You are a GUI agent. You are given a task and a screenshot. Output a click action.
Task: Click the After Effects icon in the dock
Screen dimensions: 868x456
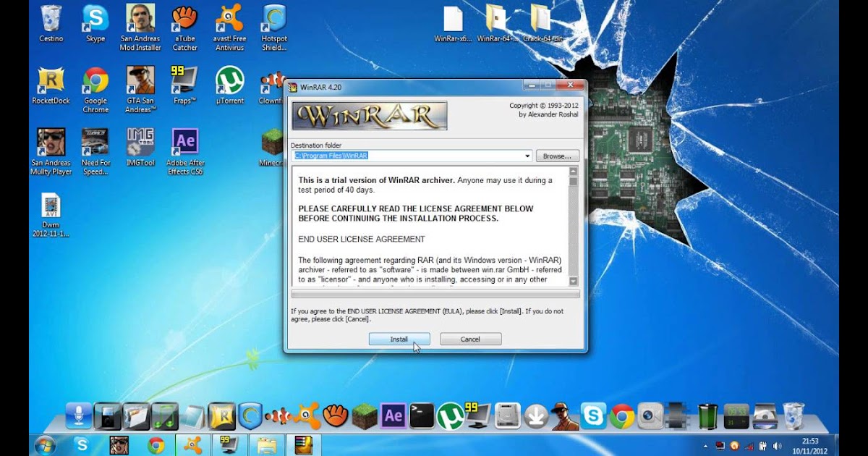click(393, 416)
